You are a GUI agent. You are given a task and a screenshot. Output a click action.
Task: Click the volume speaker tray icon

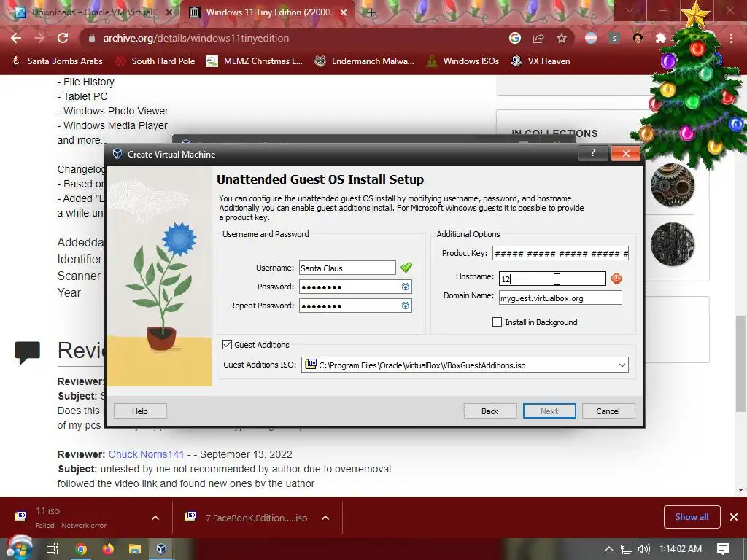tap(644, 549)
